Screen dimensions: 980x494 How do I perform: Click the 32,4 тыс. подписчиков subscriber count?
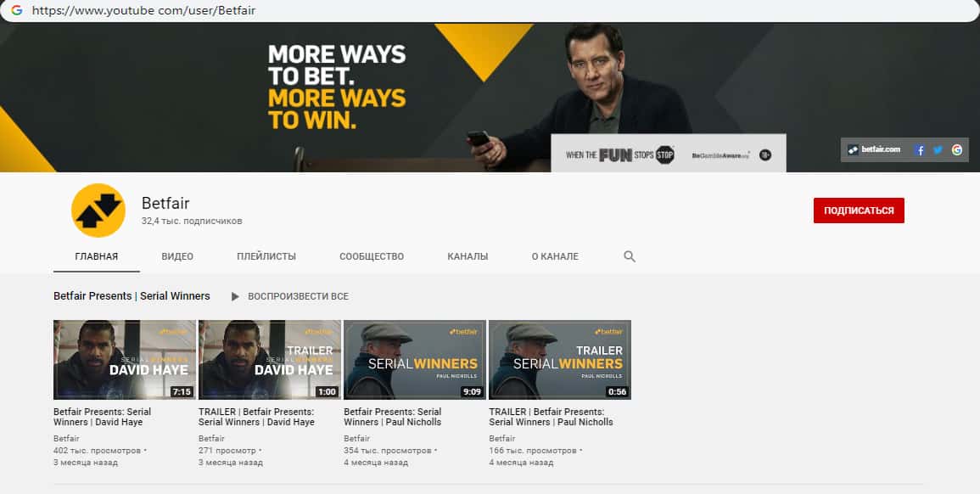pos(192,222)
